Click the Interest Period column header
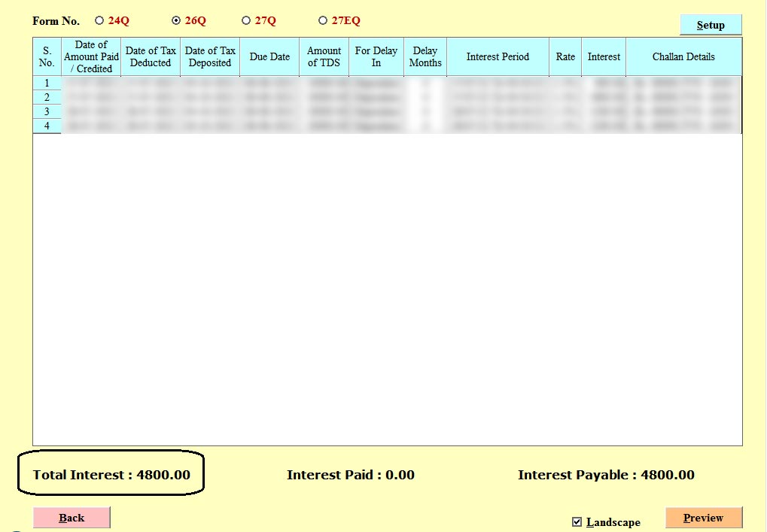This screenshot has height=532, width=767. 498,57
